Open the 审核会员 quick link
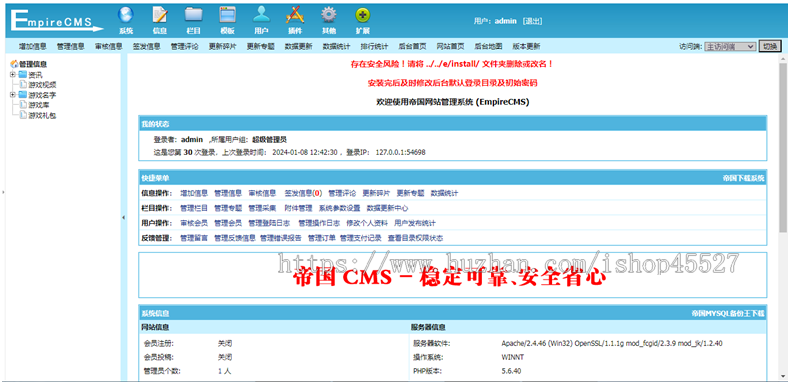 pyautogui.click(x=194, y=223)
